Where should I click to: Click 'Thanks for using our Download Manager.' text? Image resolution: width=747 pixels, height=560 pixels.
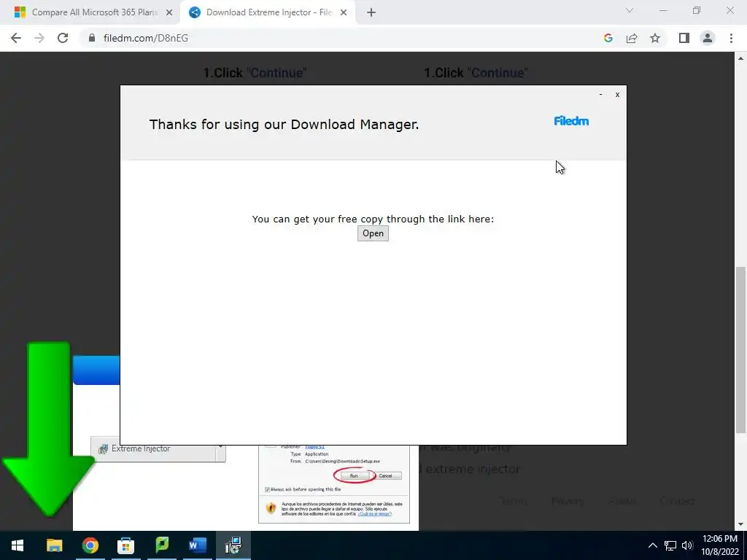click(284, 124)
